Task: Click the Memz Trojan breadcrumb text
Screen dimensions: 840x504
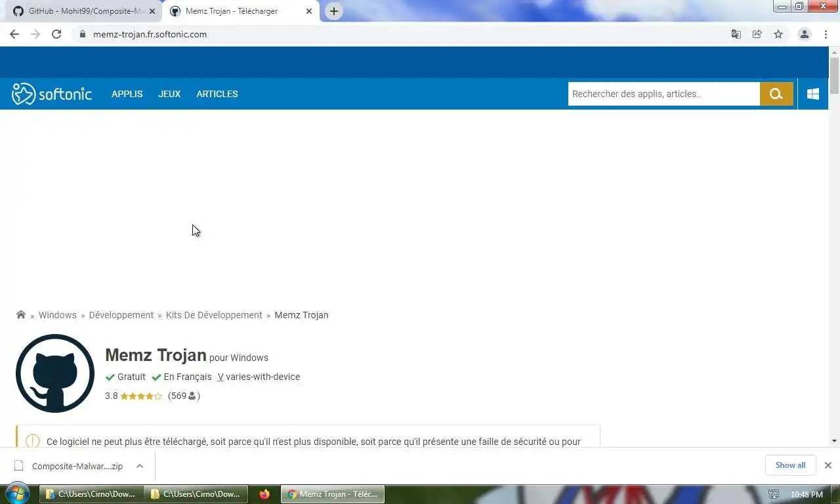Action: [301, 315]
